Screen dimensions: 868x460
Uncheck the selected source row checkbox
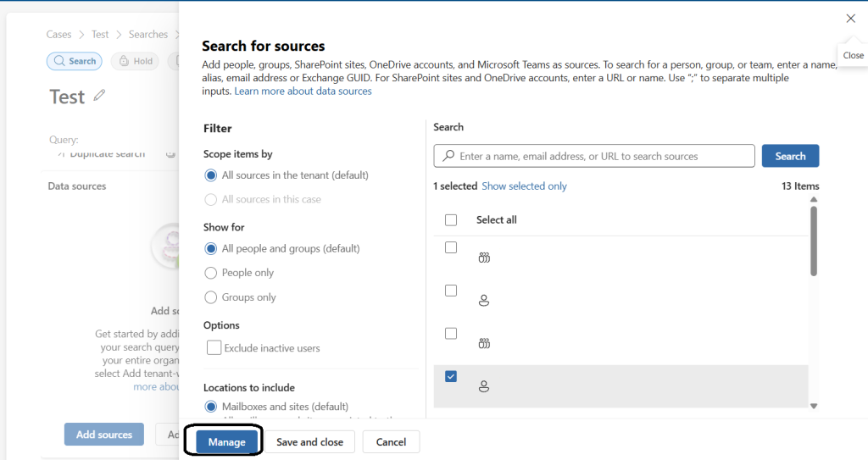click(451, 376)
